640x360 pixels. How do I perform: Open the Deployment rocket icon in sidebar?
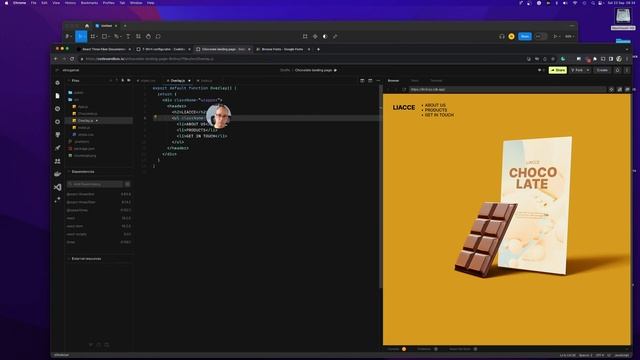[x=58, y=148]
